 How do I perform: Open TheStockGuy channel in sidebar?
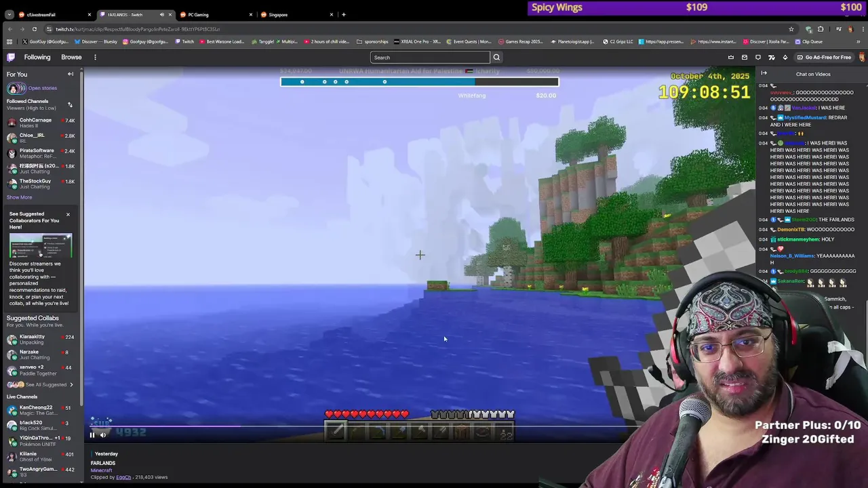pyautogui.click(x=41, y=184)
